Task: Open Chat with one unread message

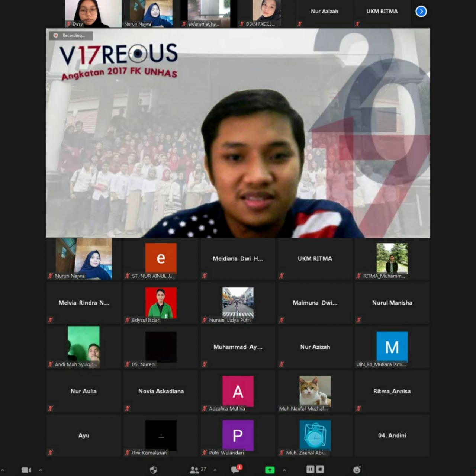Action: pos(235,470)
